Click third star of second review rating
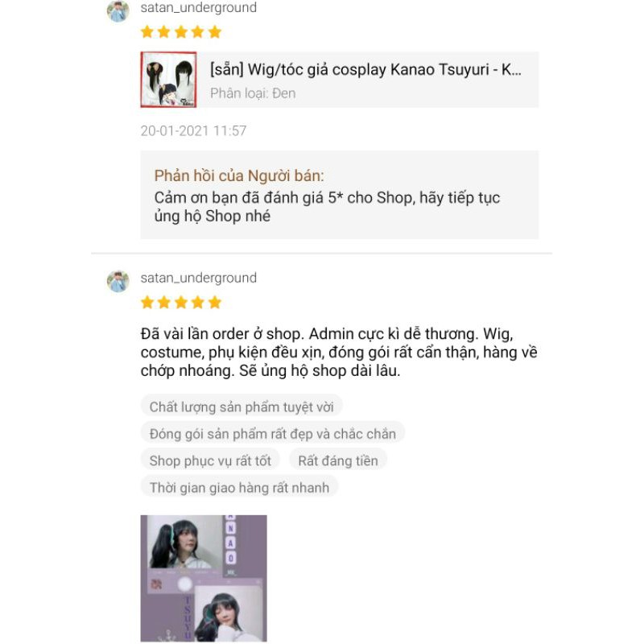 (x=180, y=303)
